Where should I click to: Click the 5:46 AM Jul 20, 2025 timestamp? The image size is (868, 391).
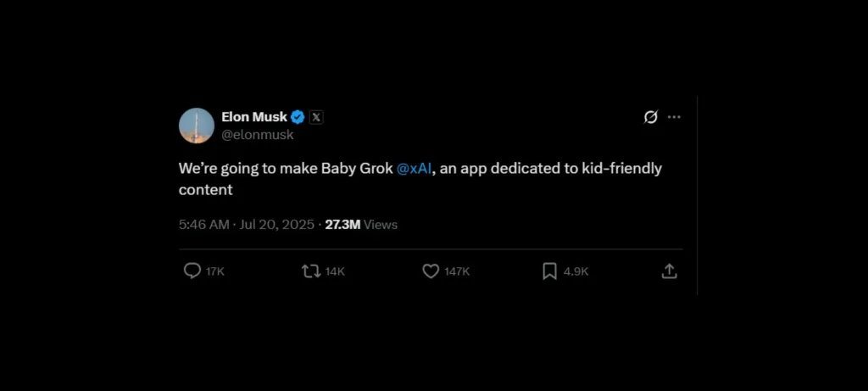click(x=246, y=225)
